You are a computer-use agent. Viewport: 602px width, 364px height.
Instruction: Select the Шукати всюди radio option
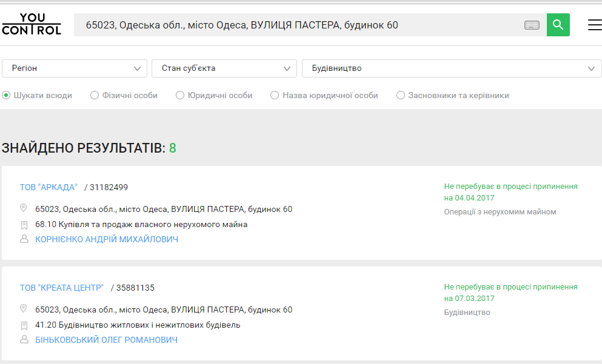(7, 95)
